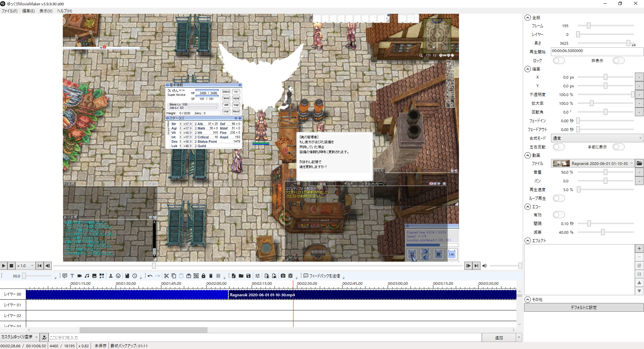Toggle the ループ再生 loop playback switch
Screen dimensions: 644x349
559,198
